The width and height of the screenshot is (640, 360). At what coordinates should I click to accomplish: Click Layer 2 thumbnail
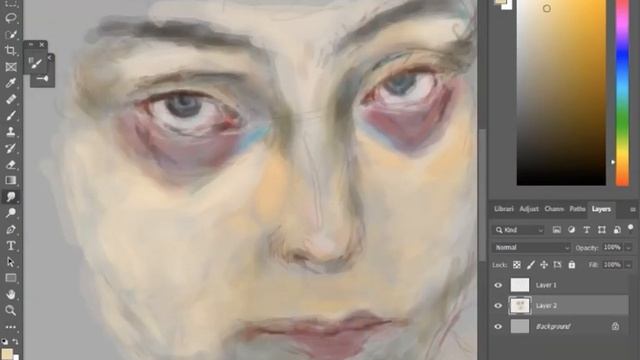(x=520, y=306)
